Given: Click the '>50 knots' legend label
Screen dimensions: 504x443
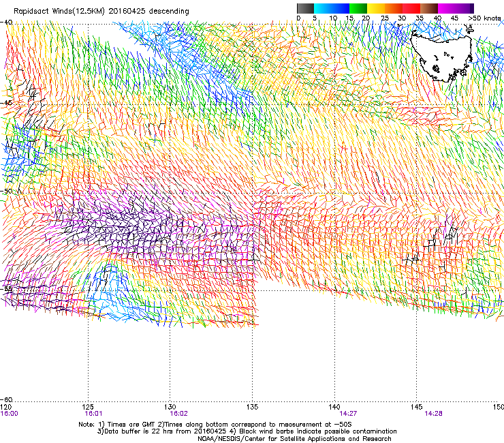Looking at the screenshot, I should point(484,18).
